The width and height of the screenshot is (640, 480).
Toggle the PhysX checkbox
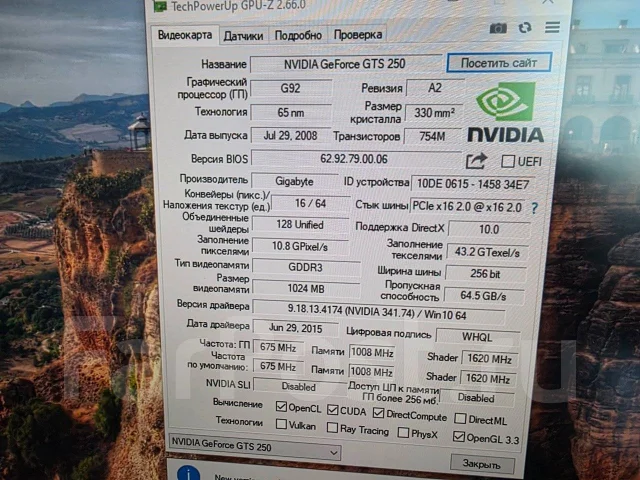pyautogui.click(x=403, y=432)
